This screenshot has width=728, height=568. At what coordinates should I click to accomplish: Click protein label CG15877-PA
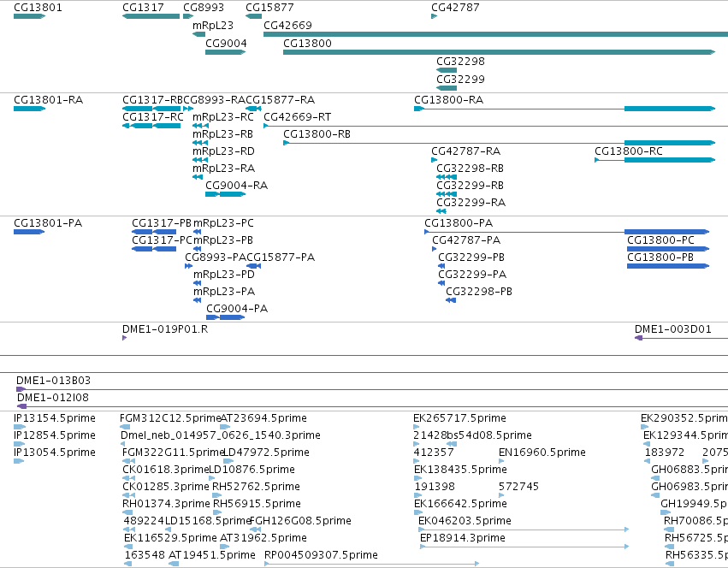point(281,257)
